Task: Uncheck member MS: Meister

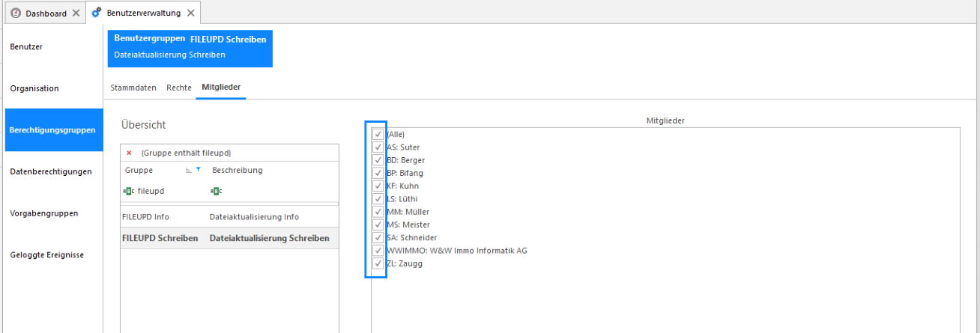Action: point(378,224)
